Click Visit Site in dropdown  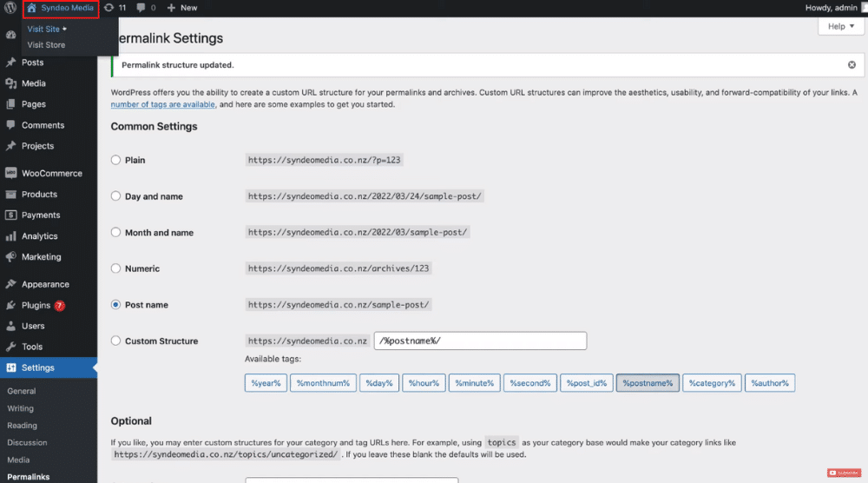pos(43,29)
